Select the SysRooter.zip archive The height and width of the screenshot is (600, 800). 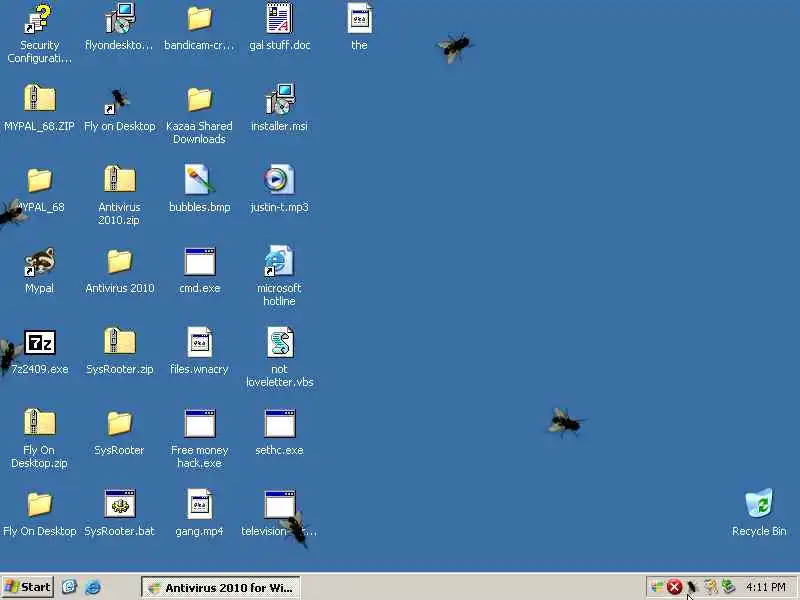pos(119,341)
